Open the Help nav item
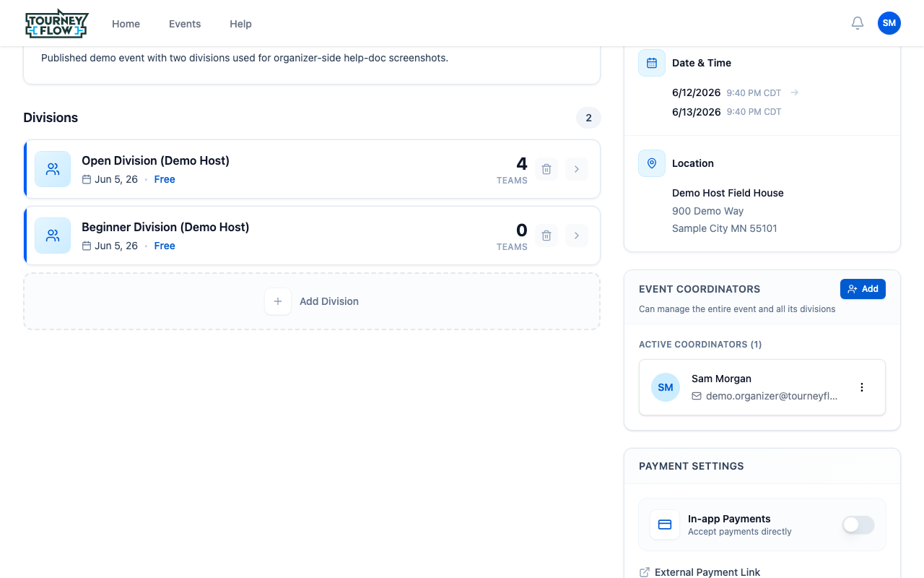Viewport: 924px width, 578px height. (x=240, y=24)
